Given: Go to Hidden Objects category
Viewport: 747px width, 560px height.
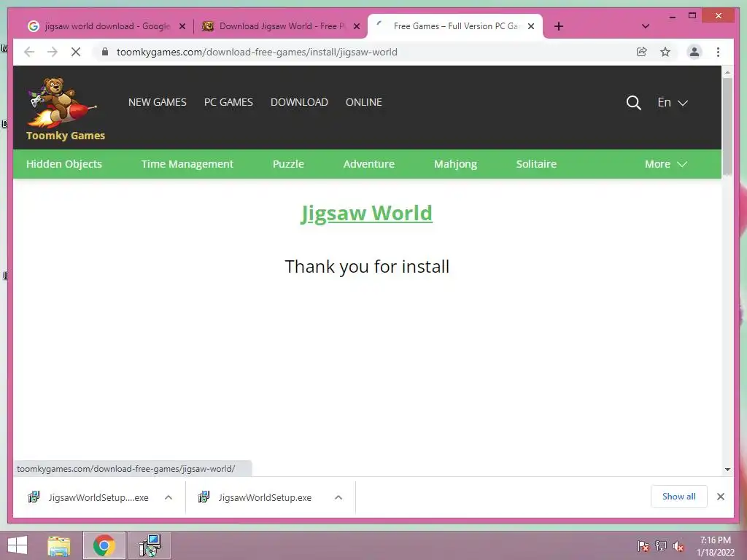Looking at the screenshot, I should click(x=64, y=164).
